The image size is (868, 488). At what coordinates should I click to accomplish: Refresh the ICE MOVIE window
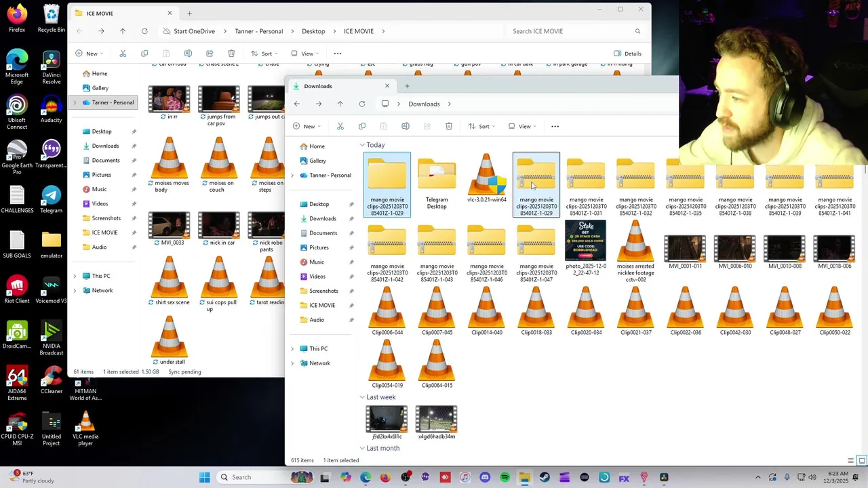tap(144, 31)
